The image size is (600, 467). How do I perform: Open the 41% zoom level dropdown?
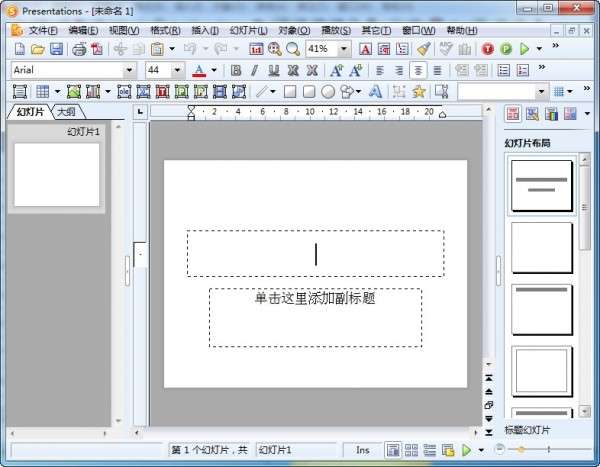click(x=344, y=49)
